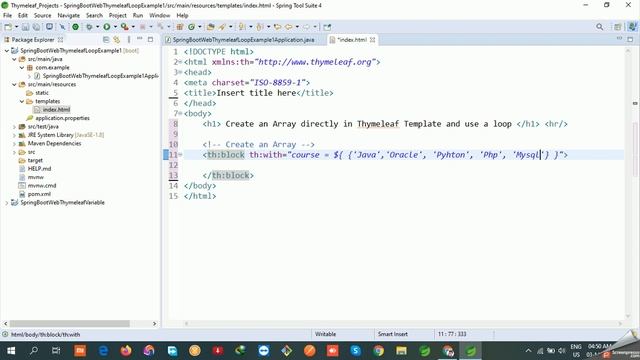Image resolution: width=640 pixels, height=360 pixels.
Task: Expand the JRE System Library node
Action: coord(14,135)
